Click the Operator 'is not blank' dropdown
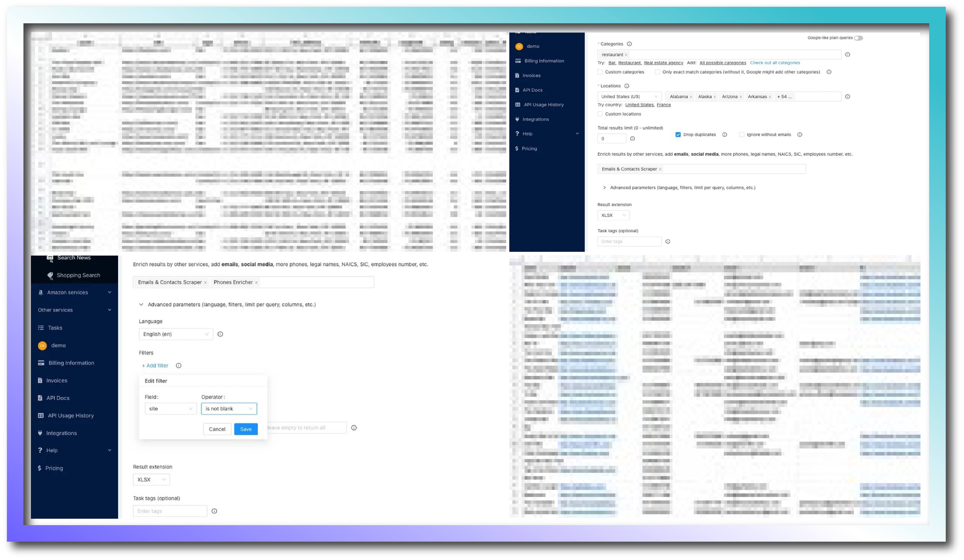This screenshot has width=964, height=560. 229,409
